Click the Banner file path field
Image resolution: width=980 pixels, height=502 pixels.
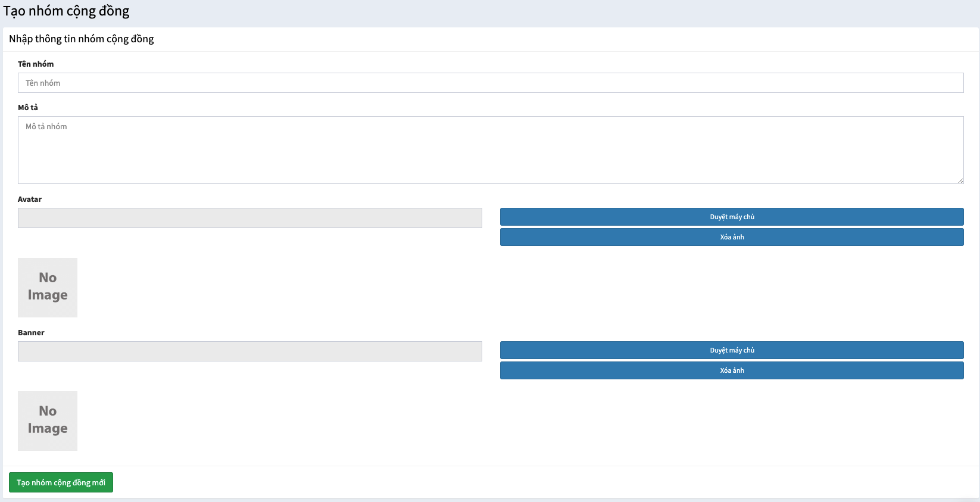250,351
